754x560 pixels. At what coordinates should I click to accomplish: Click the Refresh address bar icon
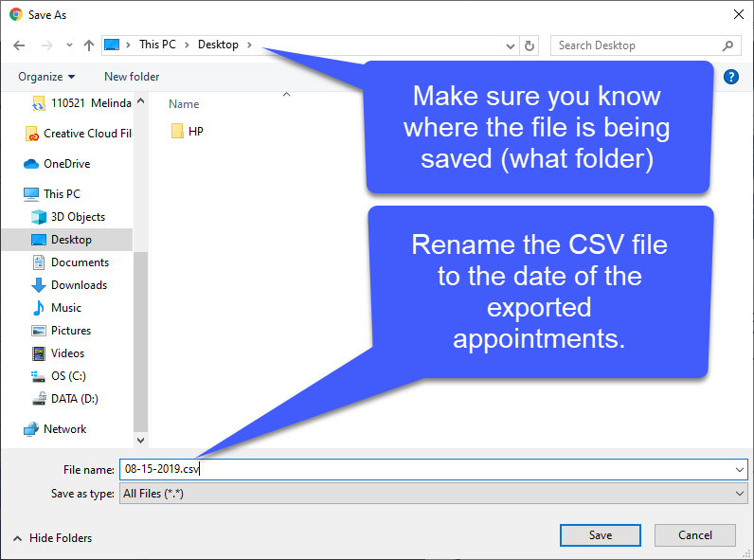pos(530,45)
